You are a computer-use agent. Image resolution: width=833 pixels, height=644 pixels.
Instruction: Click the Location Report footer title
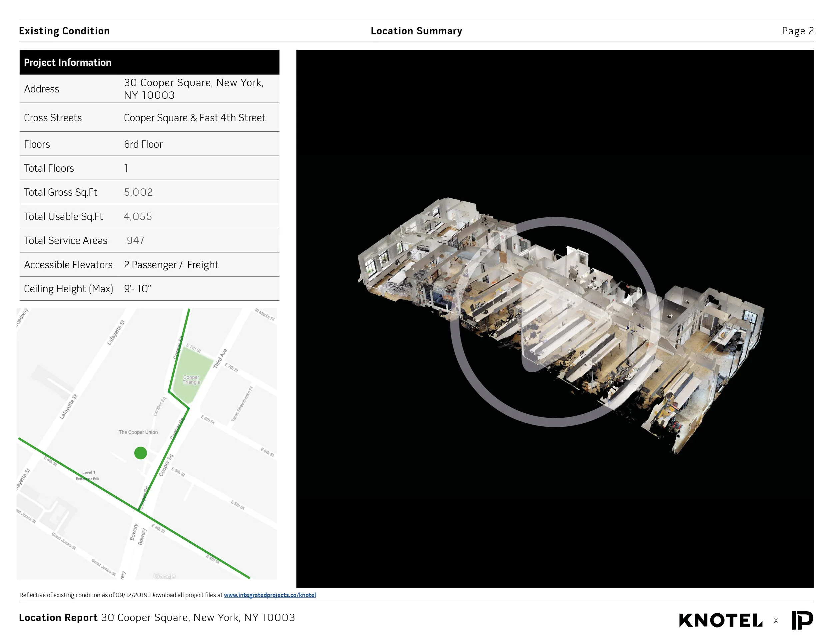pos(58,618)
